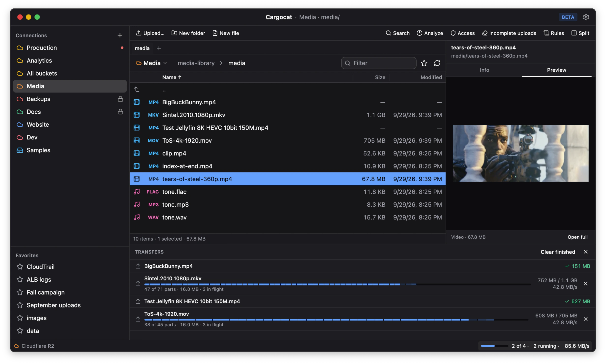Favorite this folder with the star icon
Viewport: 606px width, 364px height.
coord(424,63)
